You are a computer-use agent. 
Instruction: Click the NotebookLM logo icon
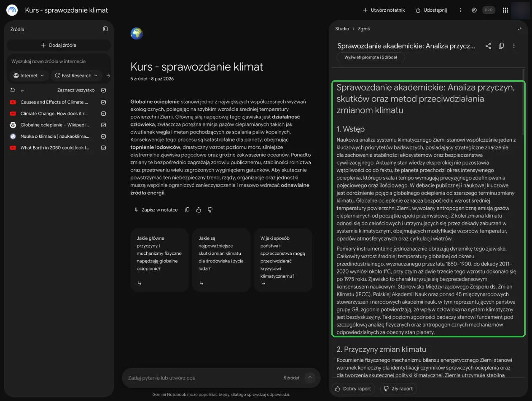click(12, 10)
